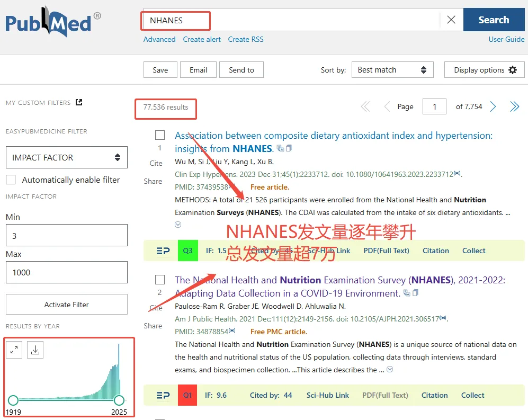Click copy icon after second result title

tap(415, 293)
